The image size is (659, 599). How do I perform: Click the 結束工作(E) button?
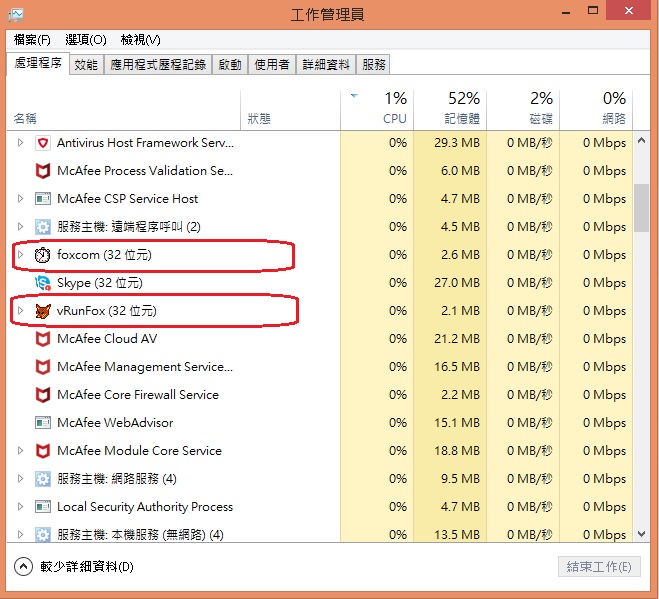[x=599, y=567]
